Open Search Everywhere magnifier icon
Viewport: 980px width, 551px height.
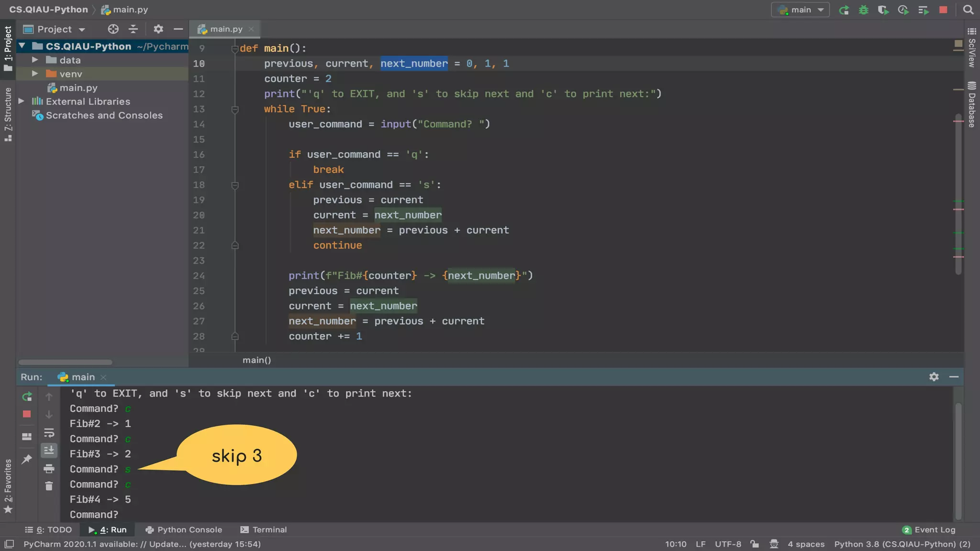tap(968, 10)
